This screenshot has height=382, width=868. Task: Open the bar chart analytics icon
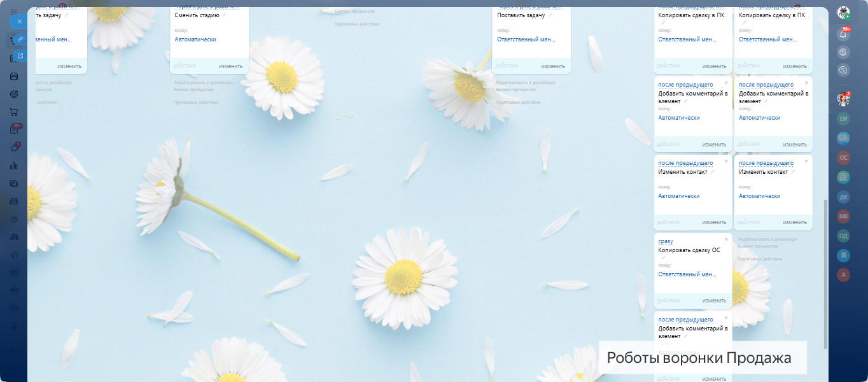(14, 166)
